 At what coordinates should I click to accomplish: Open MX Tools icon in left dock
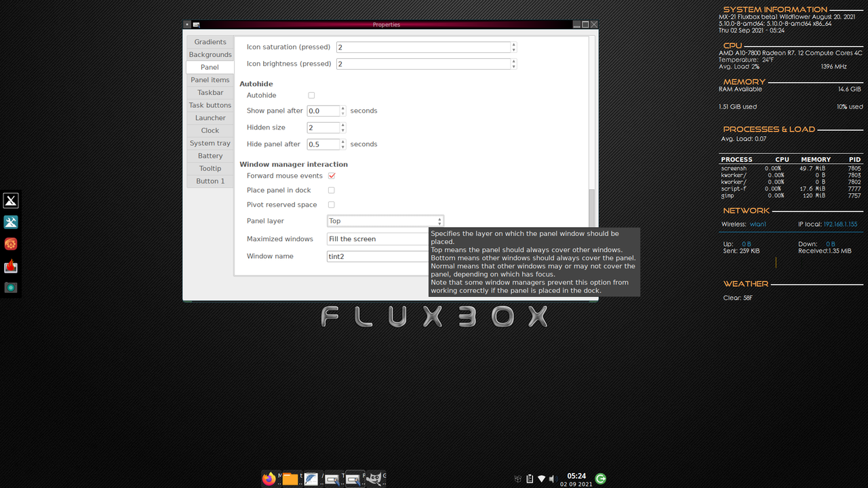11,222
